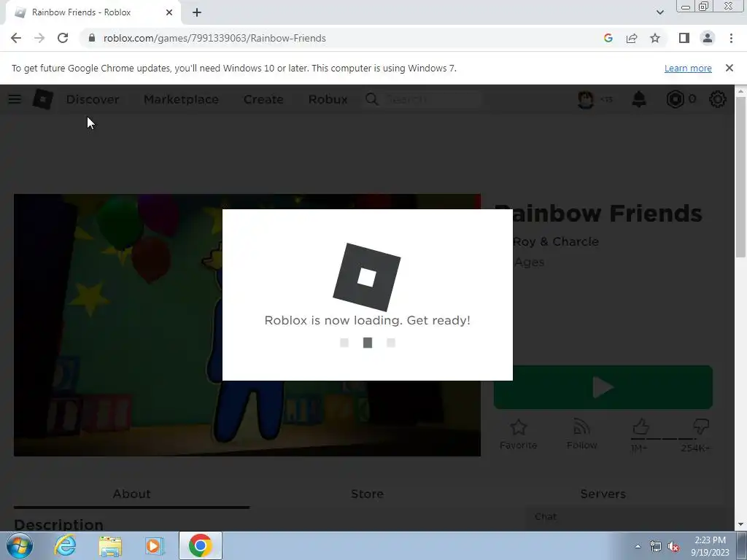Click the like-to-dislike ratio bar

pyautogui.click(x=663, y=439)
